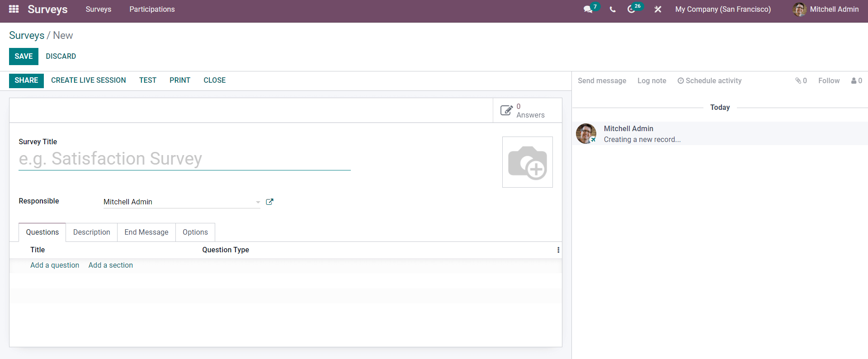The image size is (868, 359).
Task: Click Mitchell Admin name in chatter message
Action: (x=628, y=128)
